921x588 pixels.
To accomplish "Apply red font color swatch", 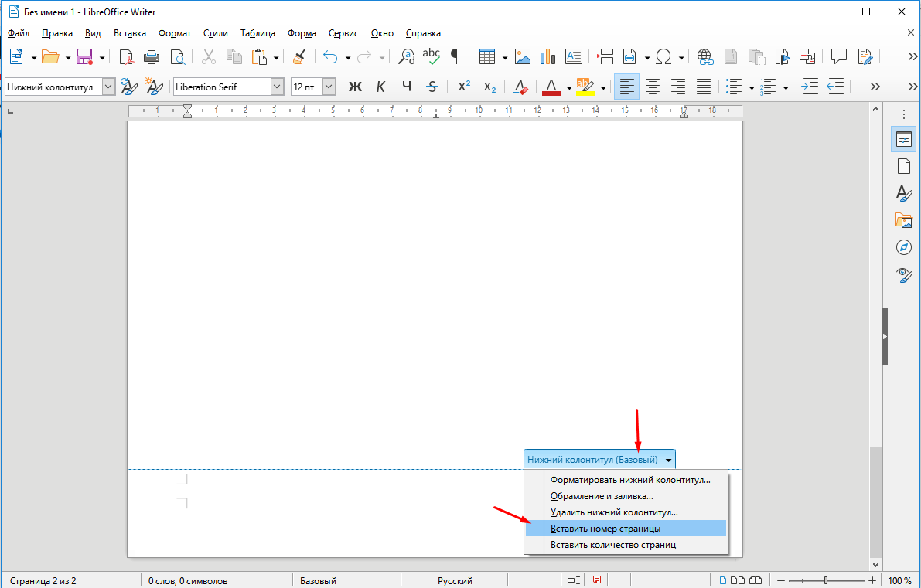I will click(x=551, y=87).
